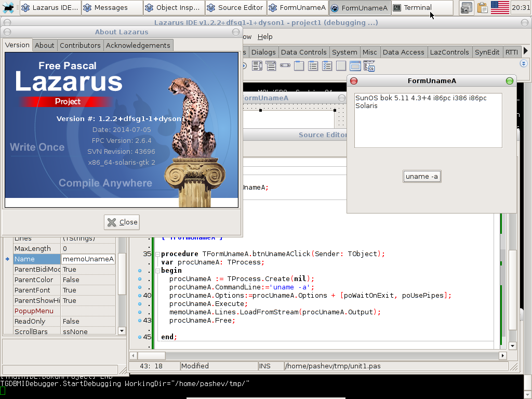Image resolution: width=532 pixels, height=399 pixels.
Task: Pick the TPanel component from the palette
Action: [x=341, y=66]
